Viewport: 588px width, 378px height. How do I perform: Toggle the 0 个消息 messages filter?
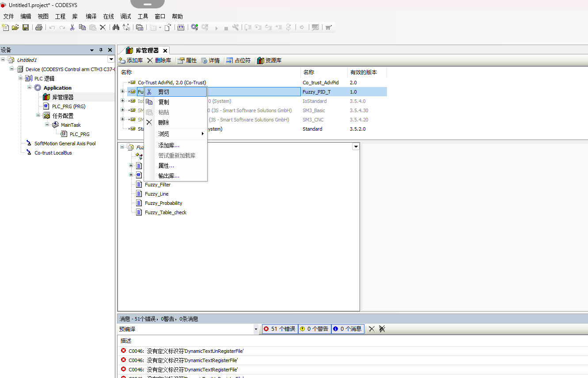coord(348,329)
